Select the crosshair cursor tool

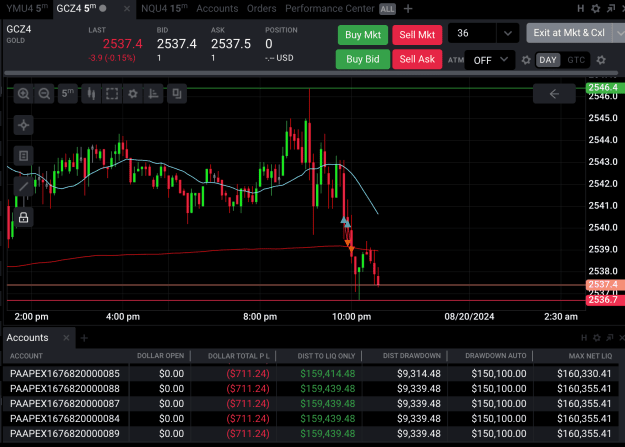pyautogui.click(x=24, y=125)
